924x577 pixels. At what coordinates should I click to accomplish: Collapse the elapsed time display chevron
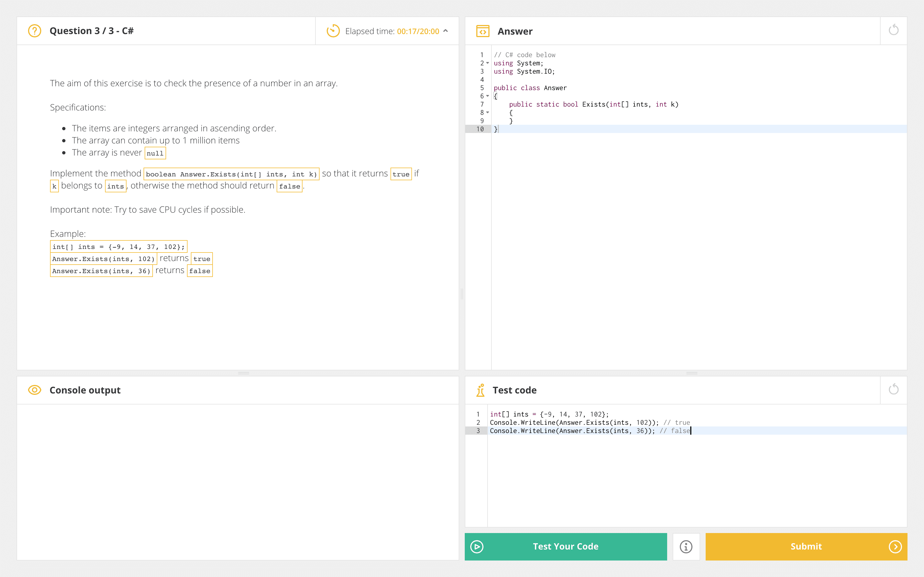446,31
